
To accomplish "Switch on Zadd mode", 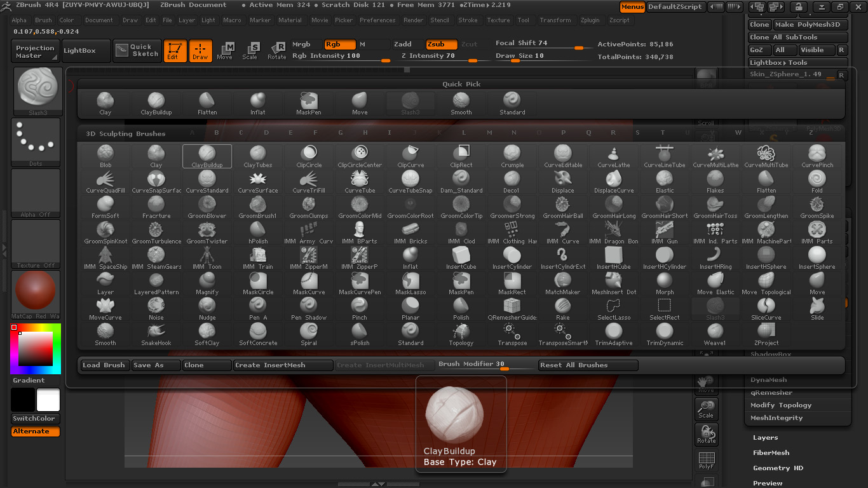I will point(407,44).
